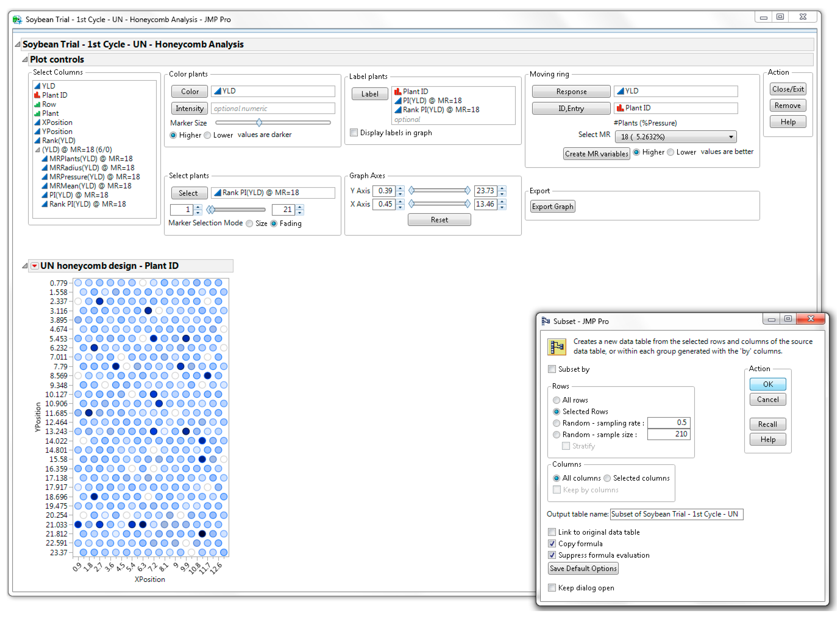Viewport: 840px width, 621px height.
Task: Select the All rows radio option
Action: 557,400
